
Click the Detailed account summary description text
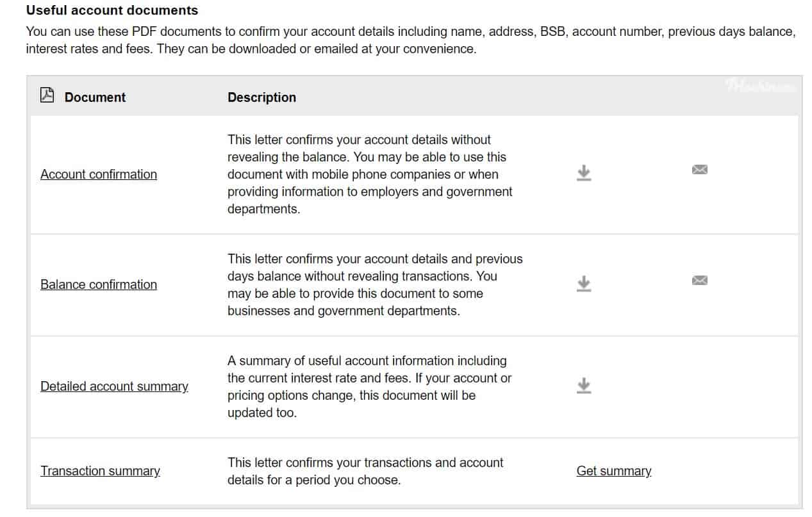(369, 386)
